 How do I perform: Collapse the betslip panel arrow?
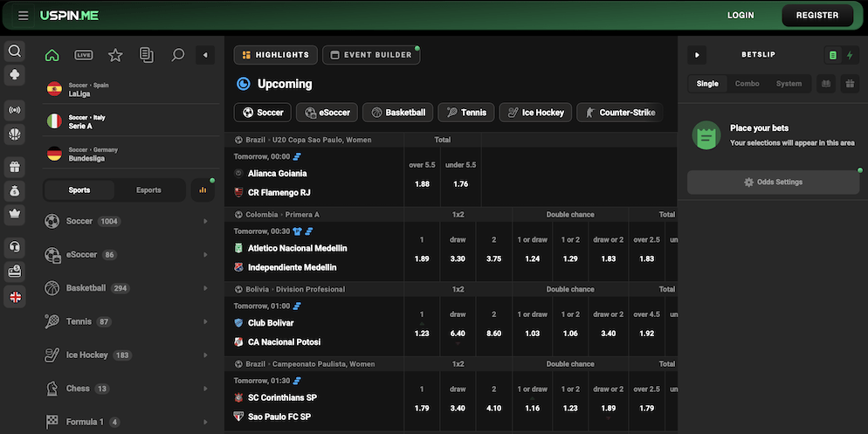point(697,55)
